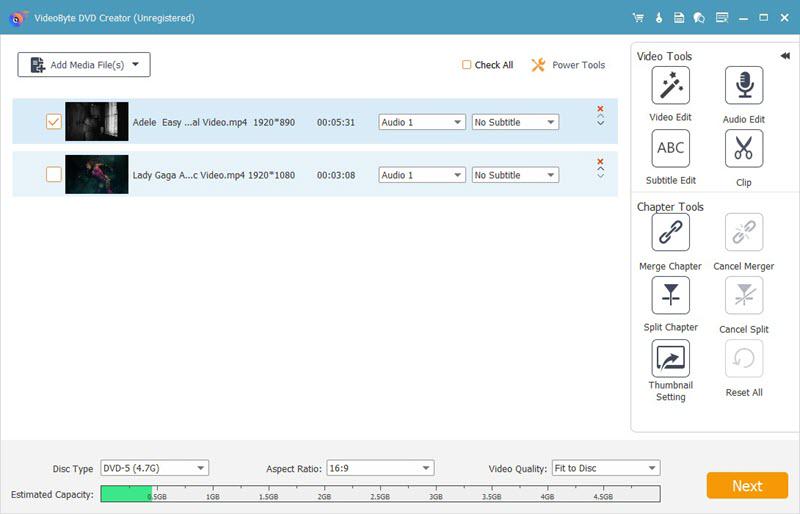
Task: Collapse the tools panel with double-arrow icon
Action: 785,56
